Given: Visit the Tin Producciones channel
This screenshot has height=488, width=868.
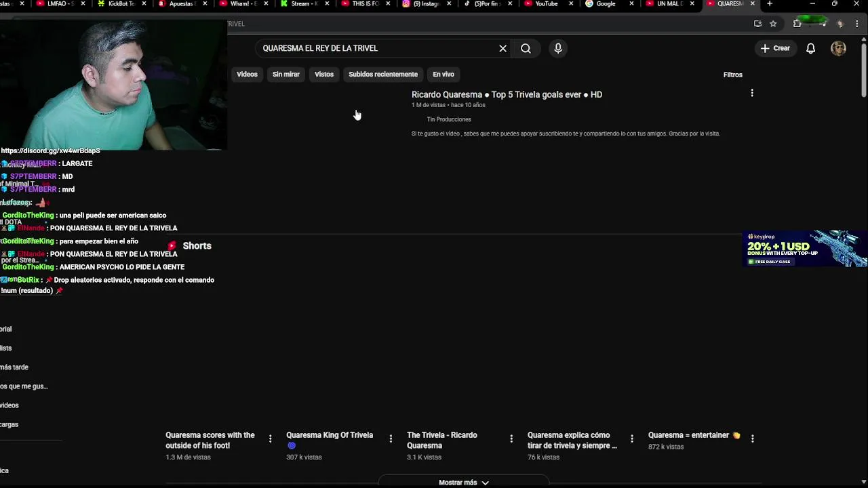Looking at the screenshot, I should click(x=449, y=119).
